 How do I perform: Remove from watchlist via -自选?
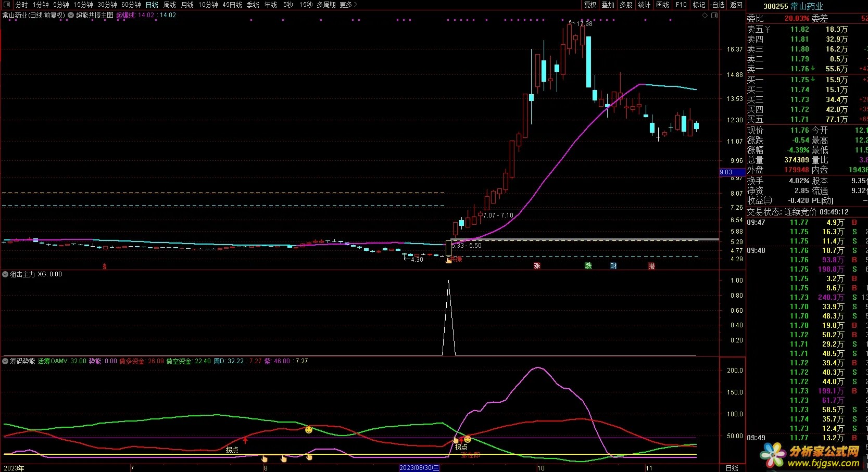point(718,5)
